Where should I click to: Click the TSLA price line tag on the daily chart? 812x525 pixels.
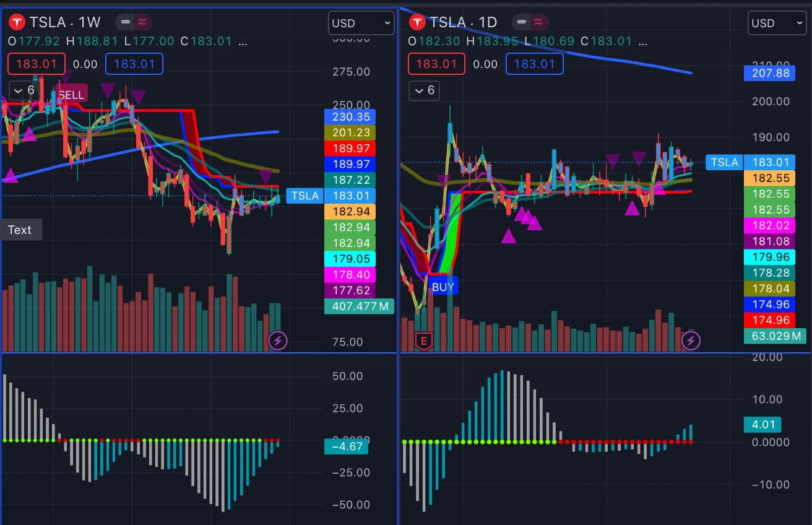724,162
